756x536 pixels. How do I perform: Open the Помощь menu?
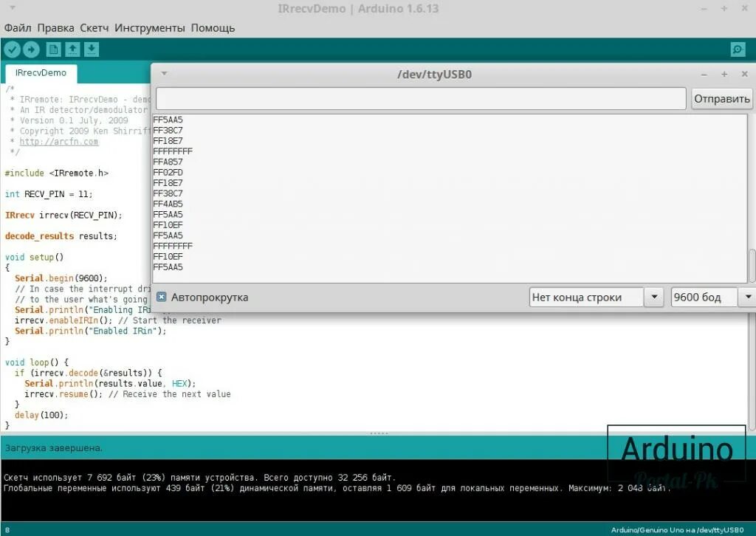213,28
